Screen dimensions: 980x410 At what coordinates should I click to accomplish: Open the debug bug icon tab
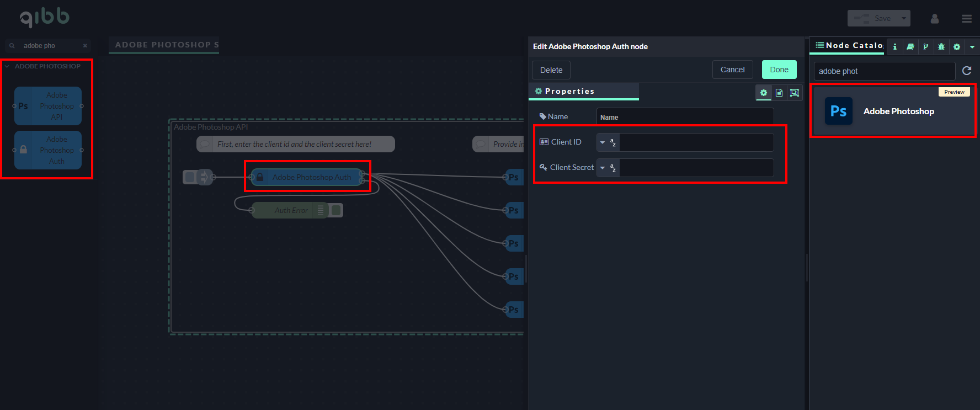941,47
